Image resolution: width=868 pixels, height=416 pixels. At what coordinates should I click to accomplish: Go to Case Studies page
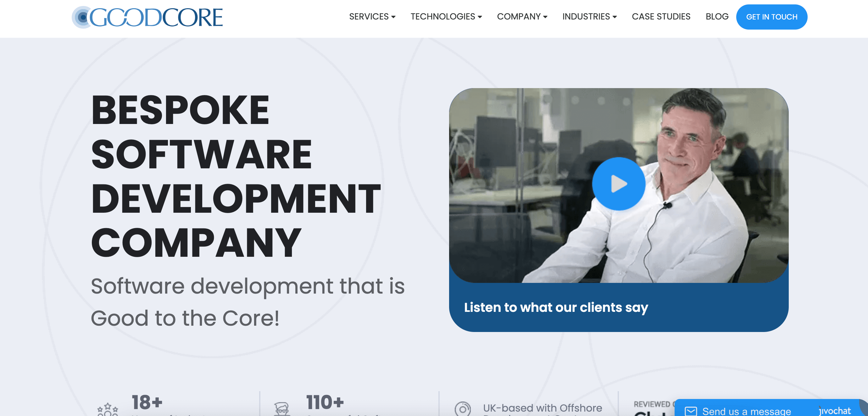click(x=661, y=16)
